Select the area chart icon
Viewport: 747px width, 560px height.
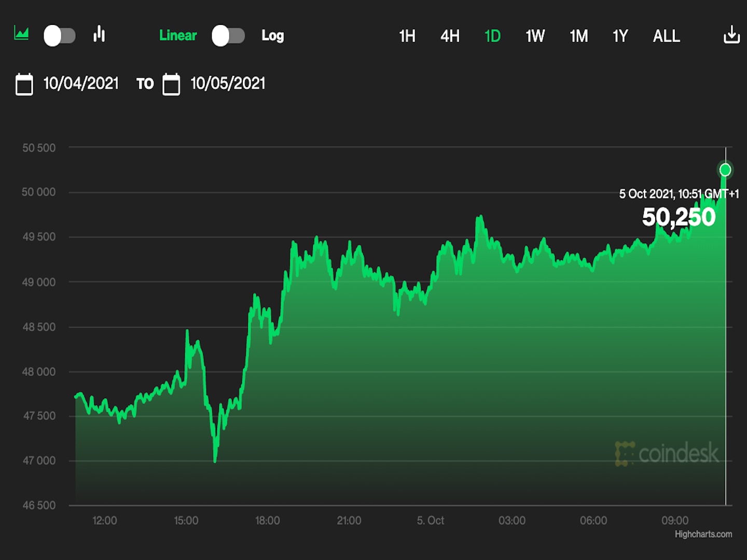tap(21, 34)
